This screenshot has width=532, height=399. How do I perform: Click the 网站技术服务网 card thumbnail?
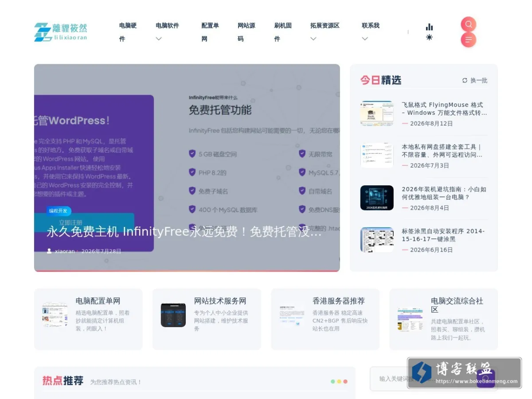coord(173,315)
